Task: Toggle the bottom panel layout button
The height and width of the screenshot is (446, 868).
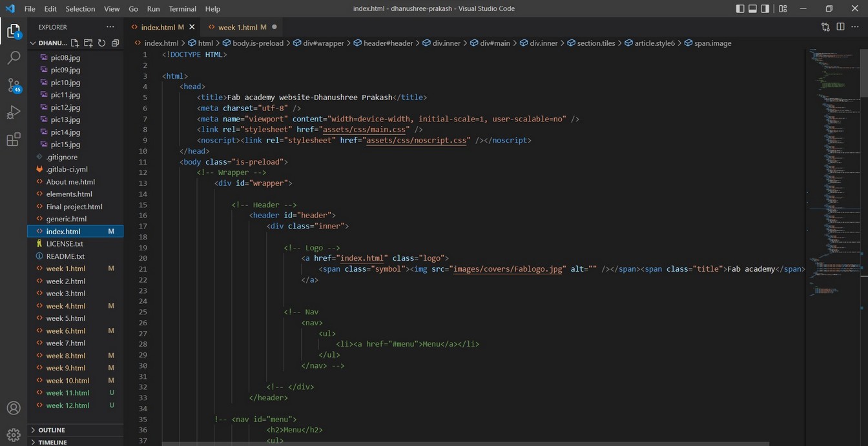Action: tap(752, 8)
